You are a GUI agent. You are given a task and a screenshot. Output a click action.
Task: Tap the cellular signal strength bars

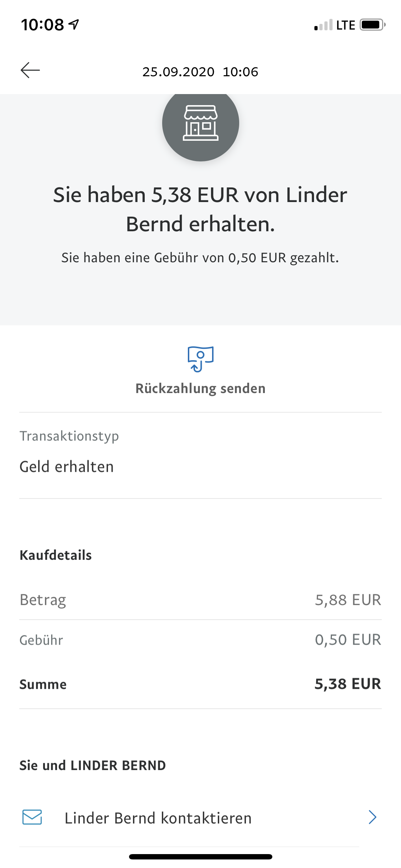[x=323, y=25]
